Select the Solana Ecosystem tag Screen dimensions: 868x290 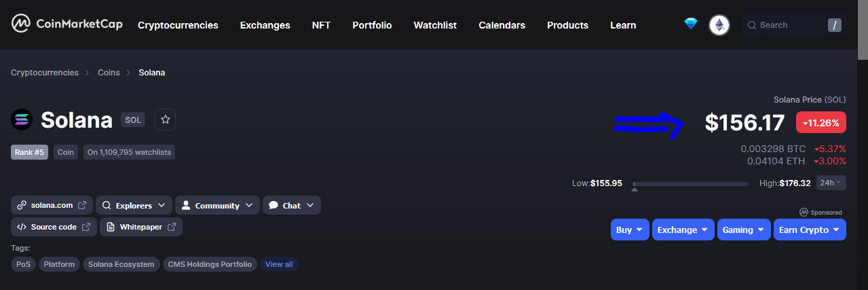click(122, 264)
